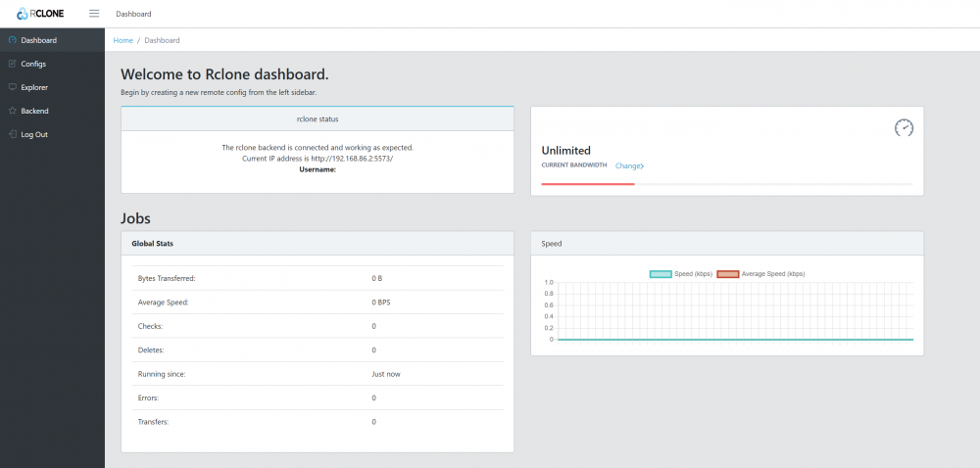Click the Welcome to Rclone dashboard heading
Image resolution: width=980 pixels, height=468 pixels.
coord(224,74)
